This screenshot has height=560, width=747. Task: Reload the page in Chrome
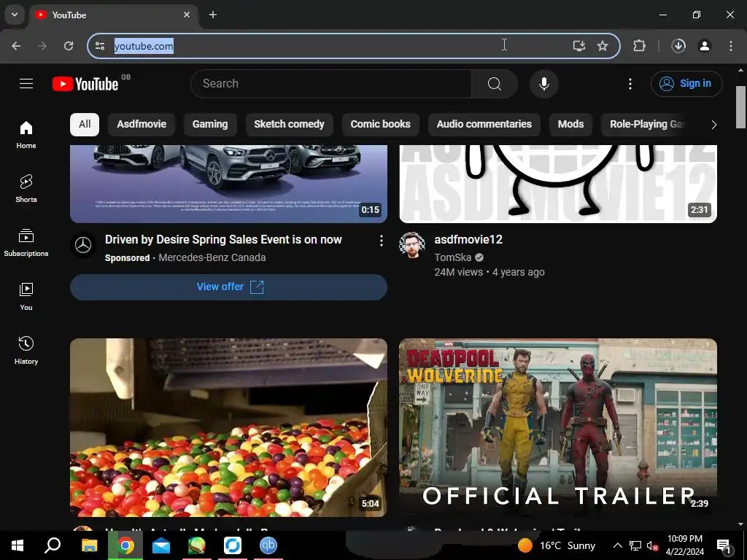click(x=69, y=46)
